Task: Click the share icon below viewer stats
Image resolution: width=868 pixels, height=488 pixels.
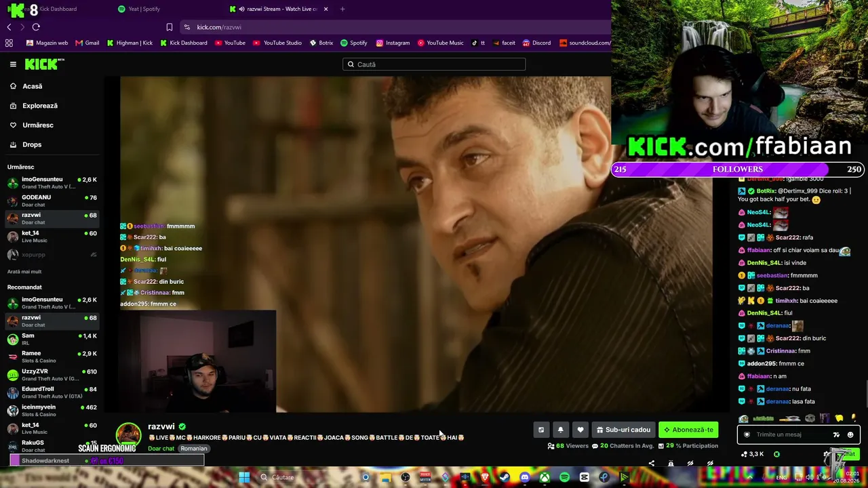Action: tap(652, 464)
